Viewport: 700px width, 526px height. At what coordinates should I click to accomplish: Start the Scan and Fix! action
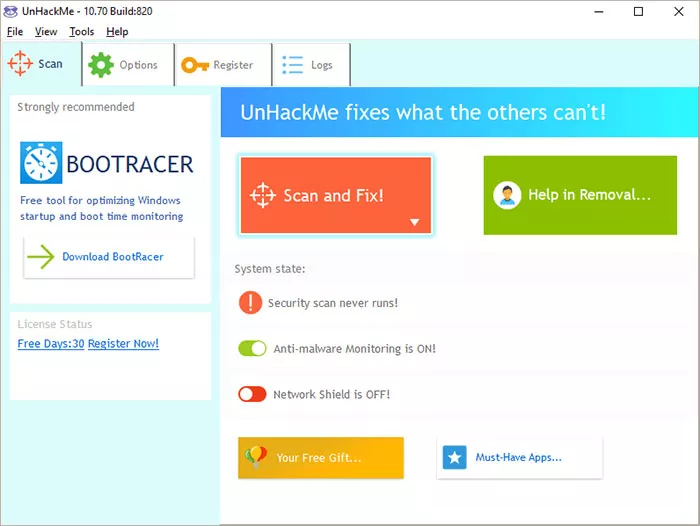point(336,195)
